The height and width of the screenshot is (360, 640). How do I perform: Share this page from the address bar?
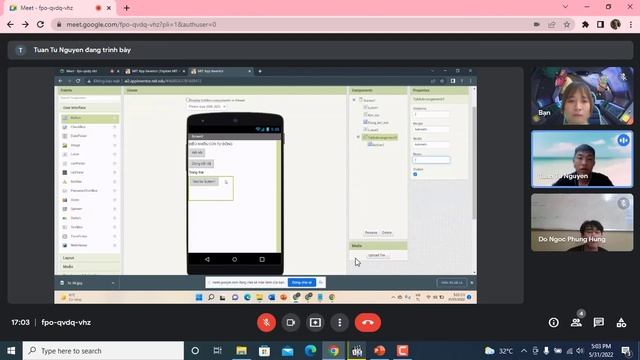click(552, 24)
